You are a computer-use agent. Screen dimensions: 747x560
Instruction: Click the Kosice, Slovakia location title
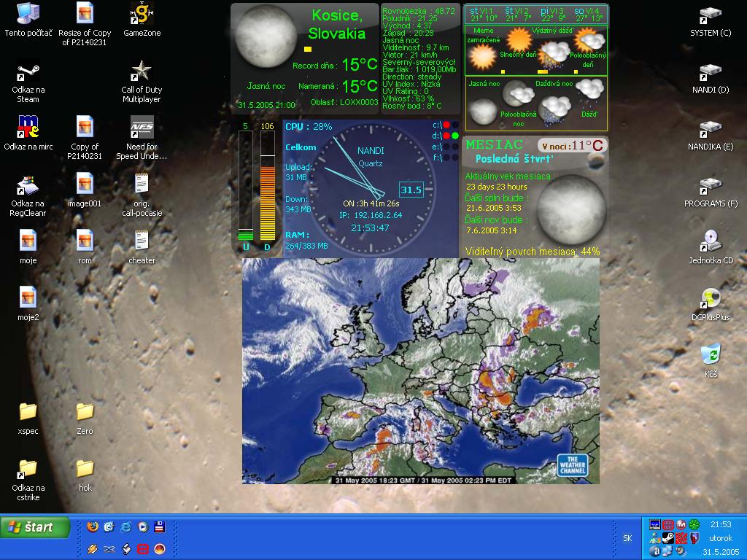(x=336, y=24)
